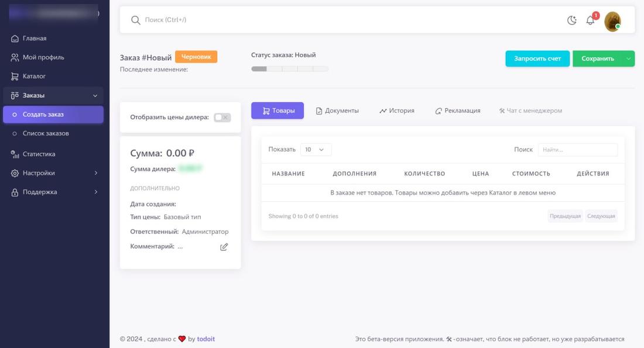Expand the Настройки sidebar submenu

pos(53,173)
